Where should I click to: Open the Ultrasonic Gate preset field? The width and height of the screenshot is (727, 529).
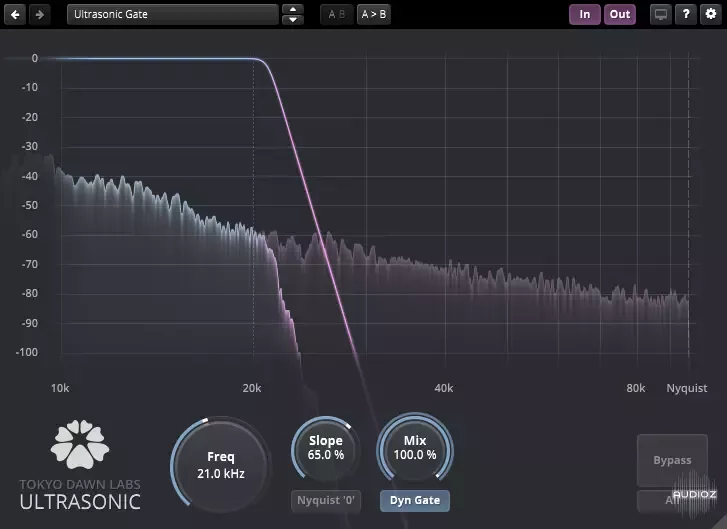(x=172, y=14)
